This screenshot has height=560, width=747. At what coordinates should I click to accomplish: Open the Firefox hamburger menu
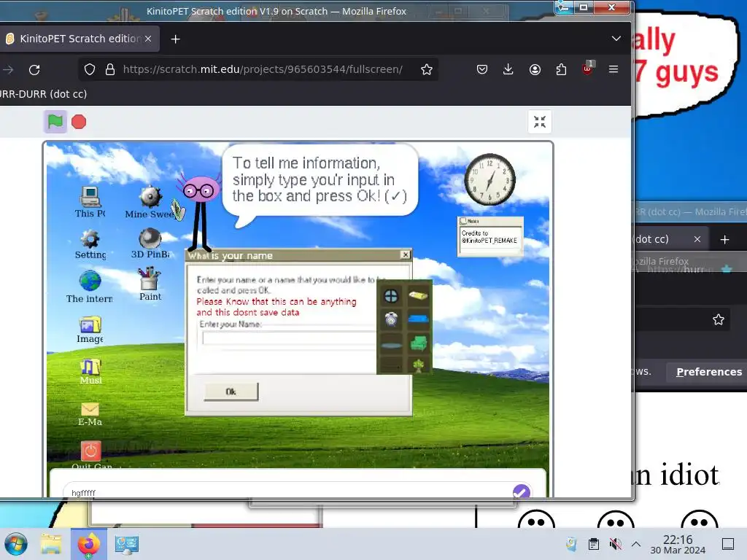click(614, 69)
